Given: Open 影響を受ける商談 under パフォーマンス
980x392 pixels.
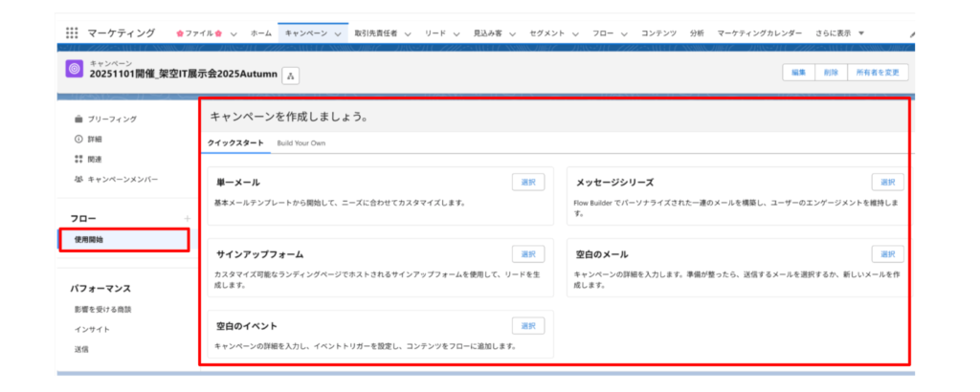Looking at the screenshot, I should point(102,309).
